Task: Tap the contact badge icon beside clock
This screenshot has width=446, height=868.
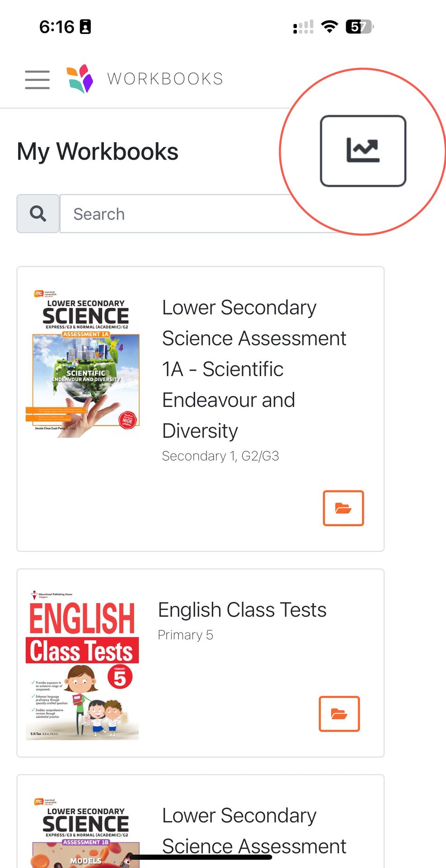Action: pyautogui.click(x=85, y=27)
